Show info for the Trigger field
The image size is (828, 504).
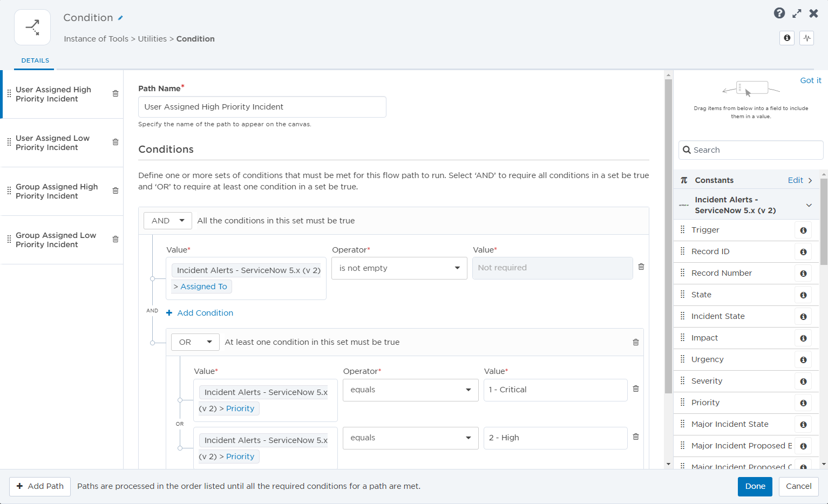pyautogui.click(x=803, y=230)
